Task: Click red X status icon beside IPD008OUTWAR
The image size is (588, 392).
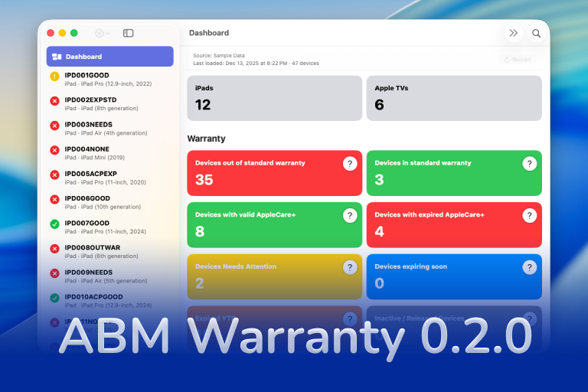Action: click(55, 249)
